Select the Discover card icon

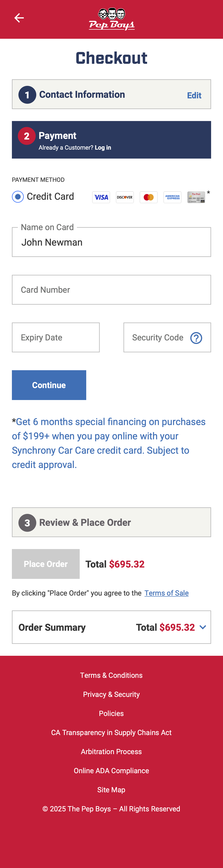pyautogui.click(x=125, y=197)
